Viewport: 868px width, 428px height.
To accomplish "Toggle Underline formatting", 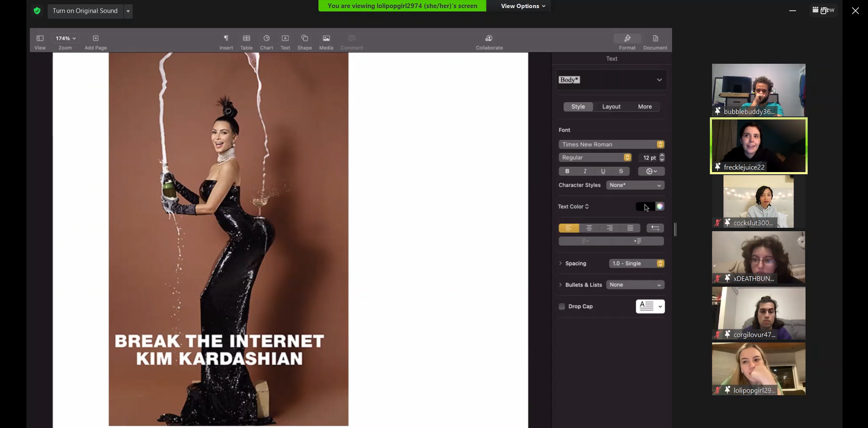I will [x=603, y=171].
